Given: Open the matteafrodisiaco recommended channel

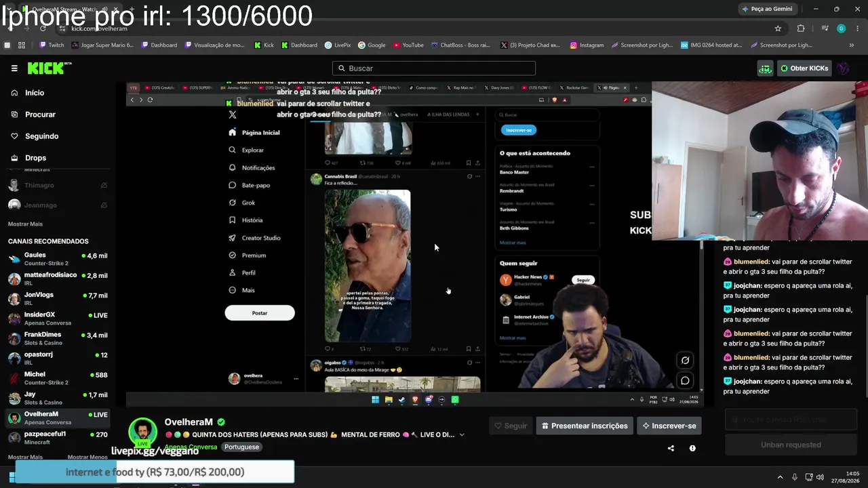Looking at the screenshot, I should click(x=58, y=279).
